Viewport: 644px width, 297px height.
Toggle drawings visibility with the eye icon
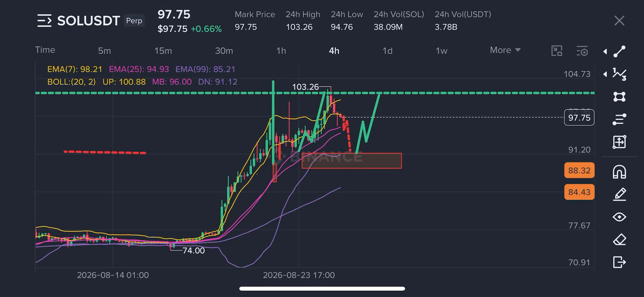pos(619,217)
